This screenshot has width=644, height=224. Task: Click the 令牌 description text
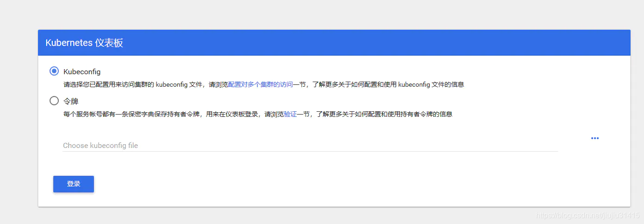click(257, 114)
